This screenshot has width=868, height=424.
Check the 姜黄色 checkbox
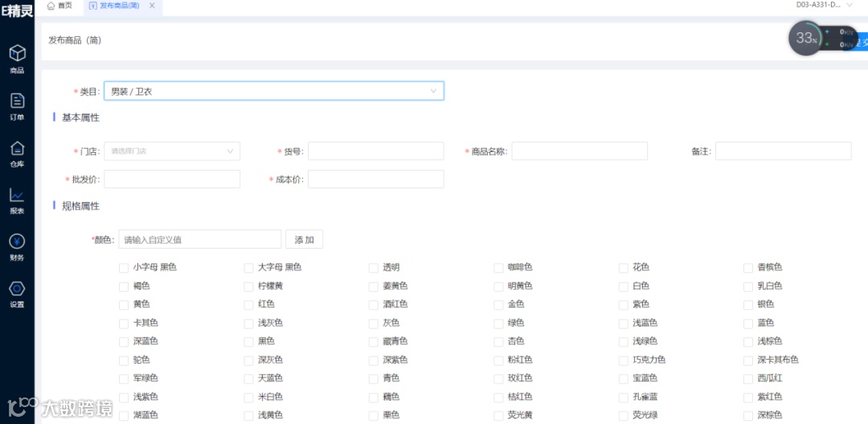[x=374, y=286]
